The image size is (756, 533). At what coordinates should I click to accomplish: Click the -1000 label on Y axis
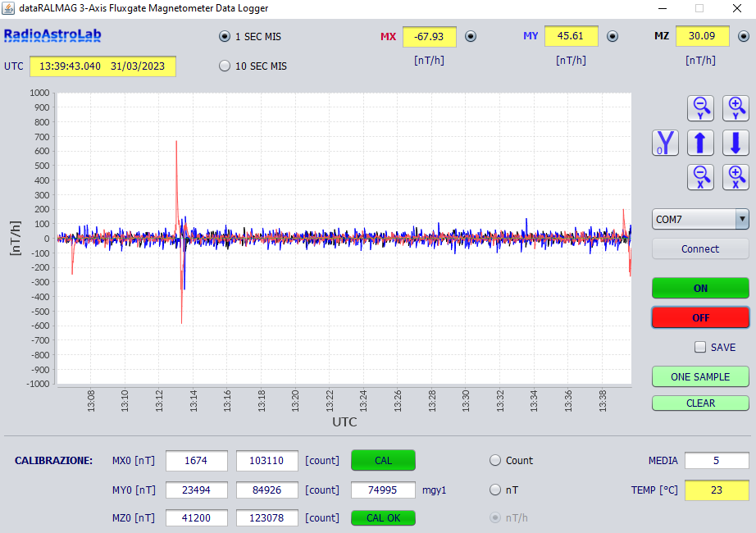38,384
